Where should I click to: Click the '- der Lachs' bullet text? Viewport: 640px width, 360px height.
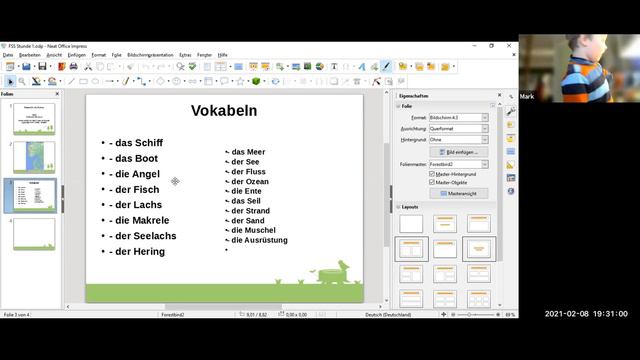point(136,205)
